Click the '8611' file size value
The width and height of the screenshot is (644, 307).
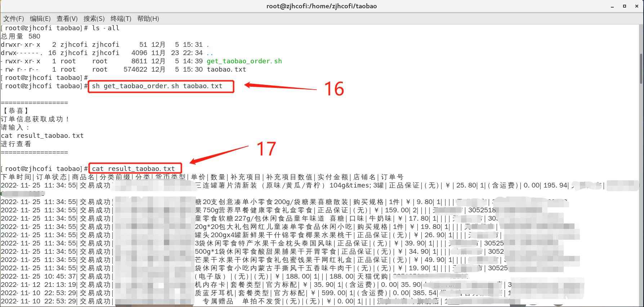(x=139, y=61)
